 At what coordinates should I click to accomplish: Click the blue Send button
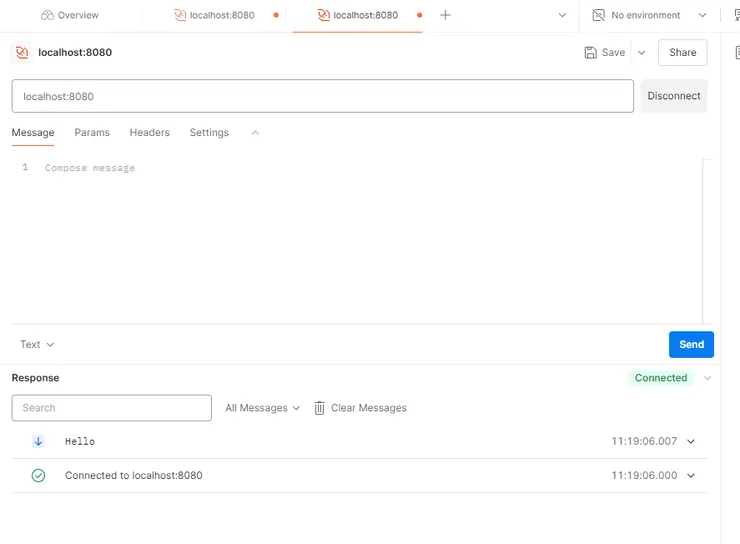691,344
